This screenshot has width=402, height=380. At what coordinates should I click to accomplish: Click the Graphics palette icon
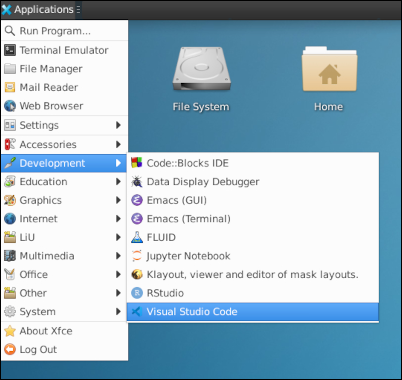[x=10, y=200]
